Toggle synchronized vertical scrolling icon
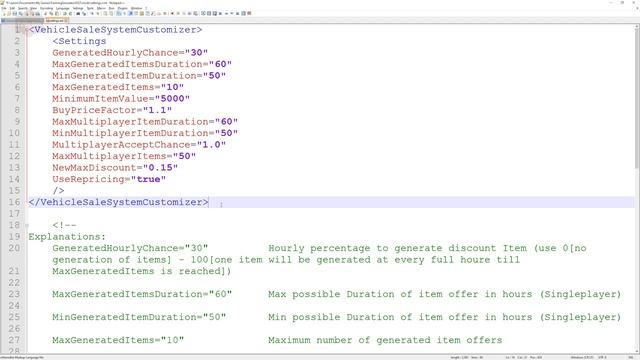Viewport: 640px width, 360px height. tap(105, 13)
